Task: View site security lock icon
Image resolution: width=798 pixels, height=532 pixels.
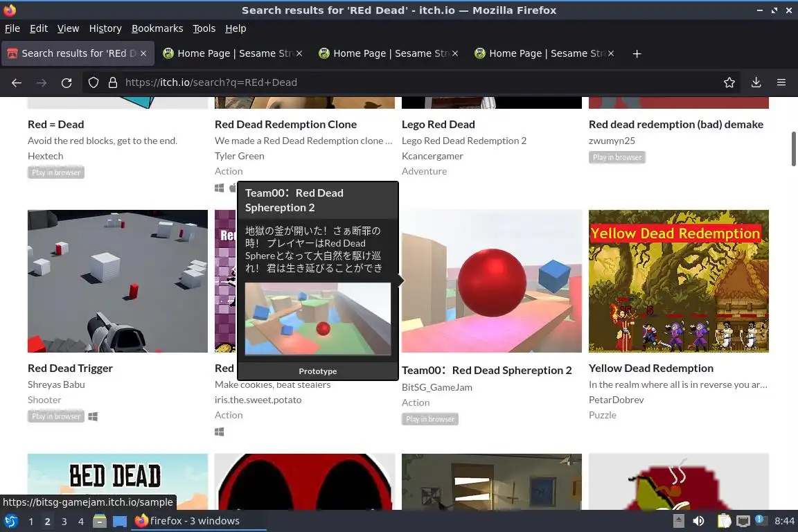Action: [x=113, y=82]
